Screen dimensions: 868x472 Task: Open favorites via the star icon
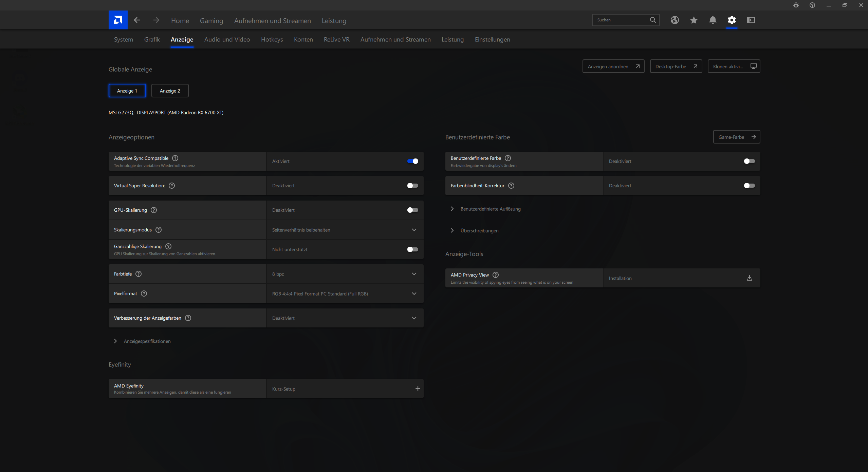694,20
